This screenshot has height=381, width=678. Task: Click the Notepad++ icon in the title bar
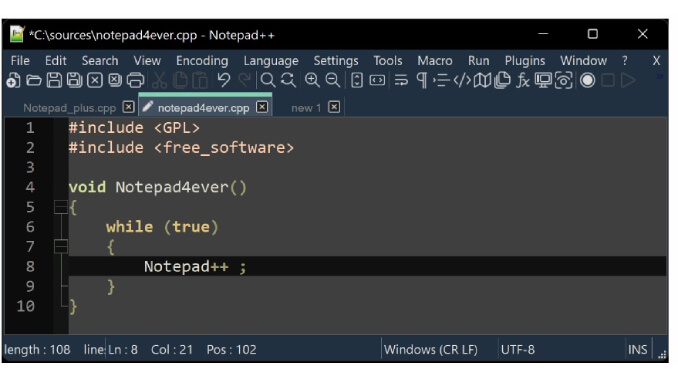(17, 34)
